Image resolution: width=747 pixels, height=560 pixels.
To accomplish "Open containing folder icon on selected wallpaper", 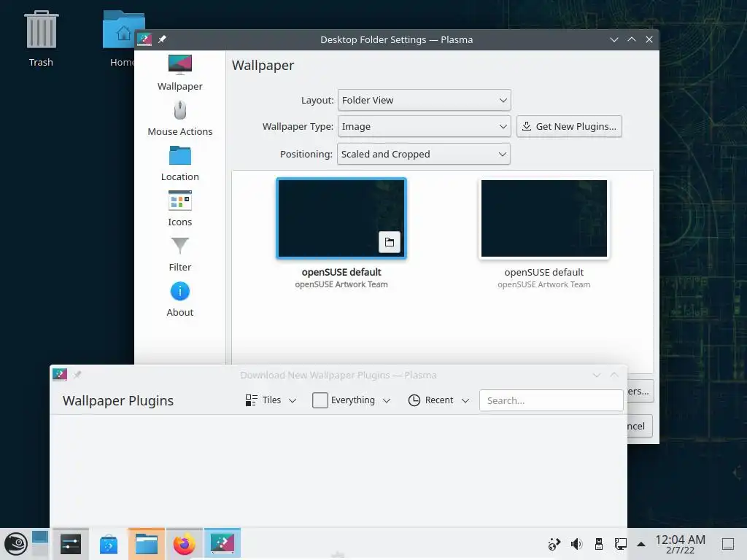I will point(390,242).
